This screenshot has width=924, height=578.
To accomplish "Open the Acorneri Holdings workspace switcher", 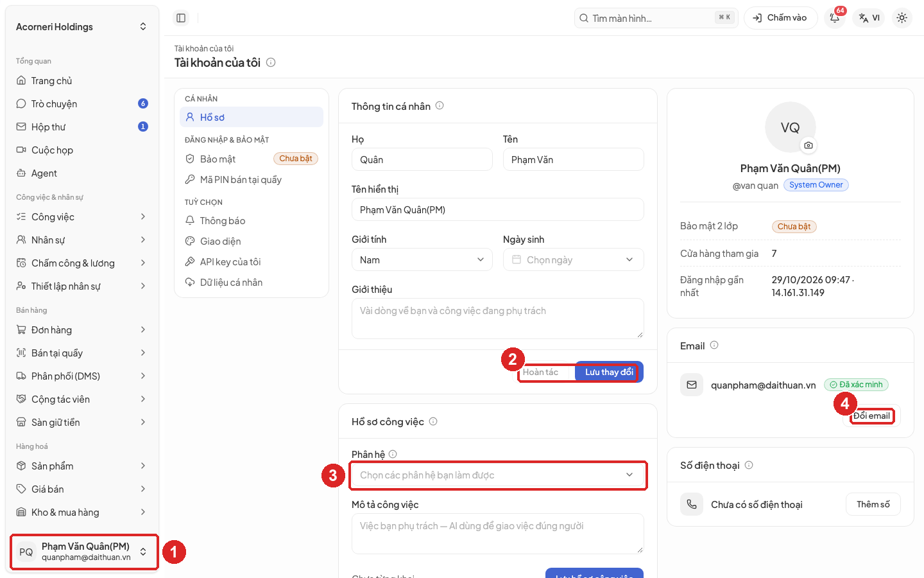I will [x=82, y=27].
